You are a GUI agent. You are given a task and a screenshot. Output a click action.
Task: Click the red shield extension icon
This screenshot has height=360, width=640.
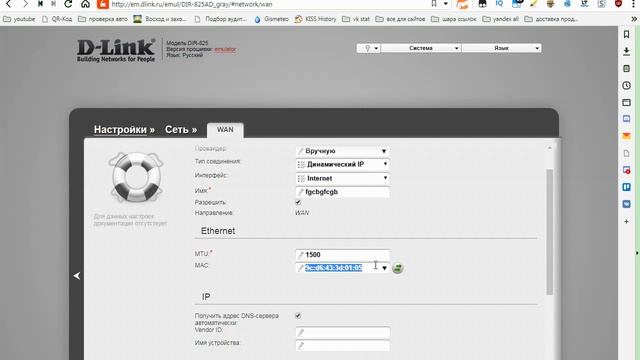coord(619,4)
